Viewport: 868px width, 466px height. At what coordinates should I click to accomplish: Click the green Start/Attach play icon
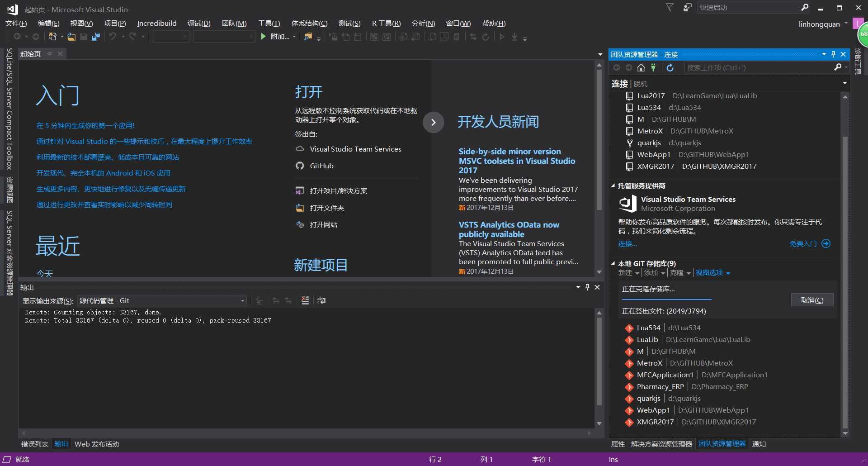click(x=264, y=37)
